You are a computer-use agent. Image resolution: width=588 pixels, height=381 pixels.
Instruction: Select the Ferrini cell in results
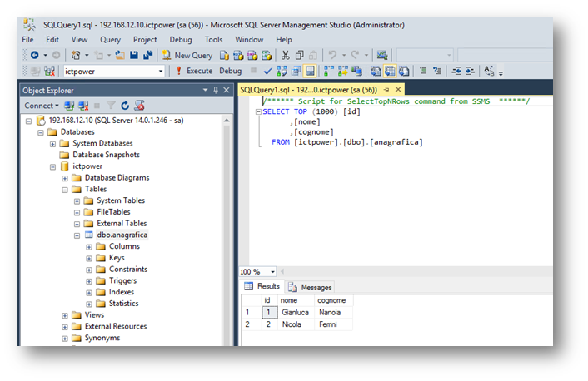tap(333, 324)
